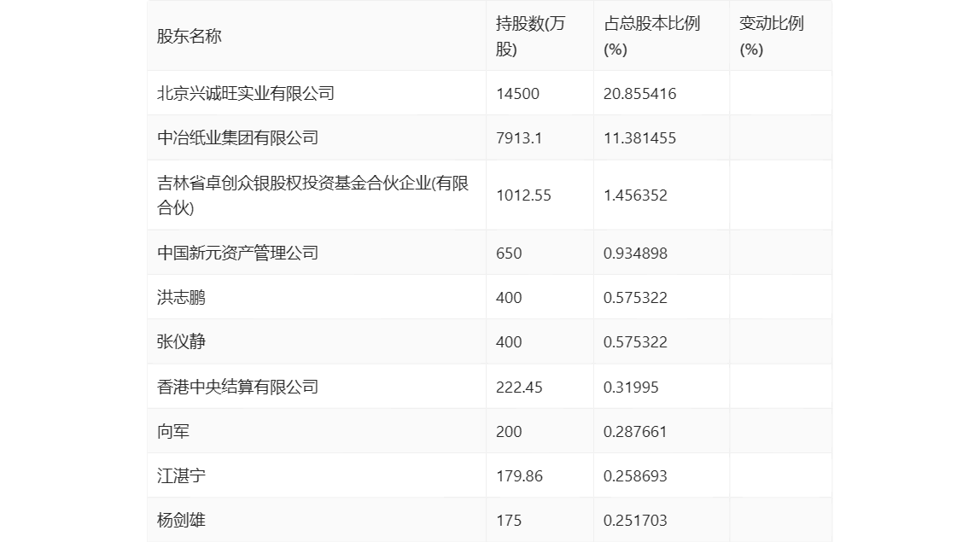The width and height of the screenshot is (980, 542).
Task: Select holdings value 650
Action: pos(509,254)
